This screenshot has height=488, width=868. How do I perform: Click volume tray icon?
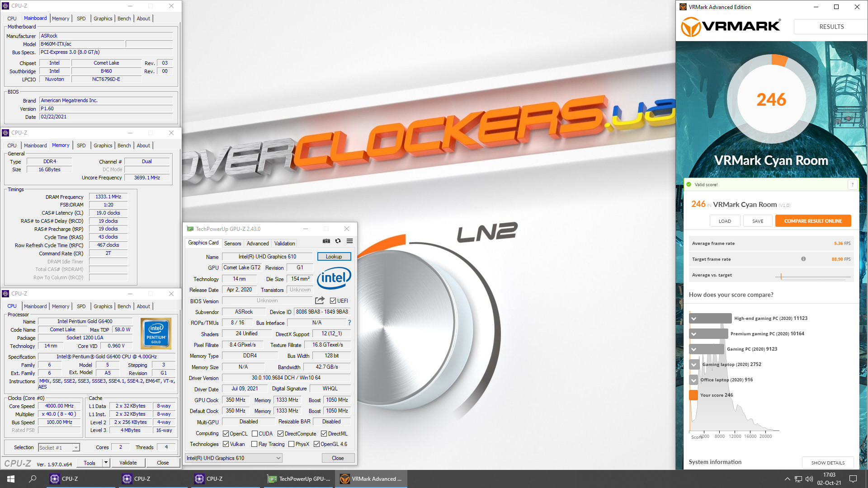[809, 479]
